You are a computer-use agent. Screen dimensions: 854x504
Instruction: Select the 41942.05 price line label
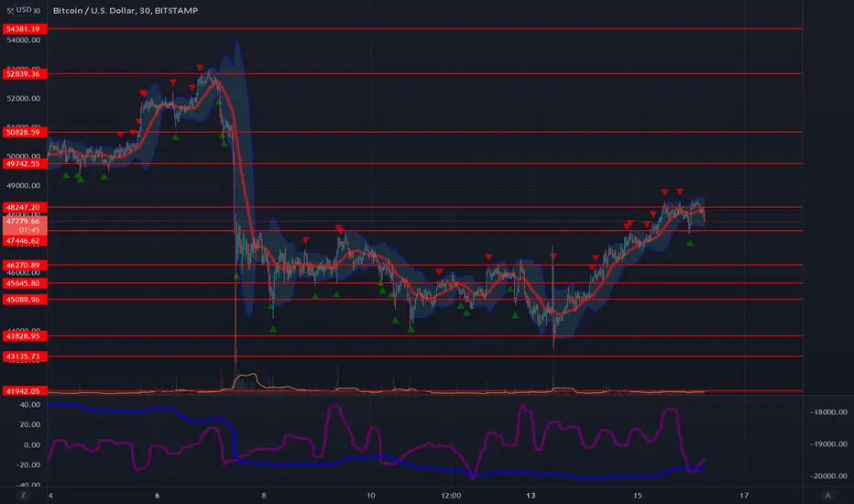point(25,391)
